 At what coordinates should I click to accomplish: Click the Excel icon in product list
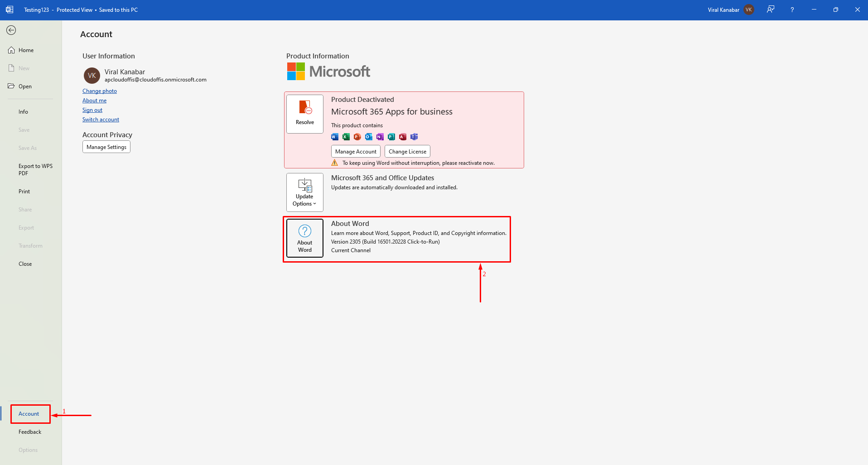pos(346,137)
